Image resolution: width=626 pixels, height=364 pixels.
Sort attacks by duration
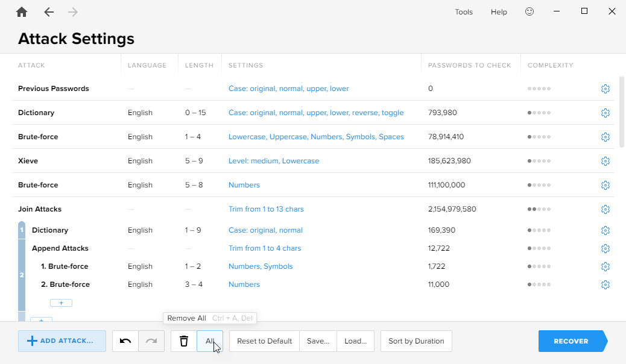click(416, 341)
